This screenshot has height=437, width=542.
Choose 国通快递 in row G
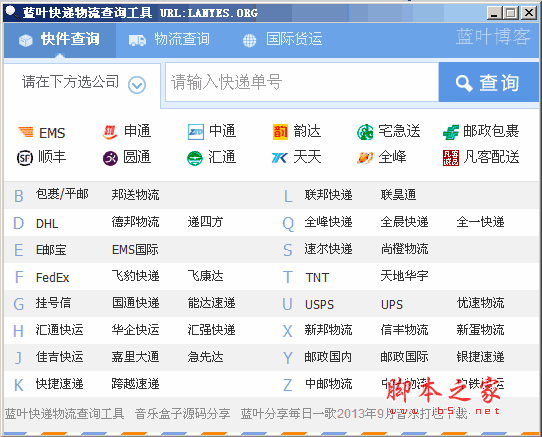click(x=136, y=303)
